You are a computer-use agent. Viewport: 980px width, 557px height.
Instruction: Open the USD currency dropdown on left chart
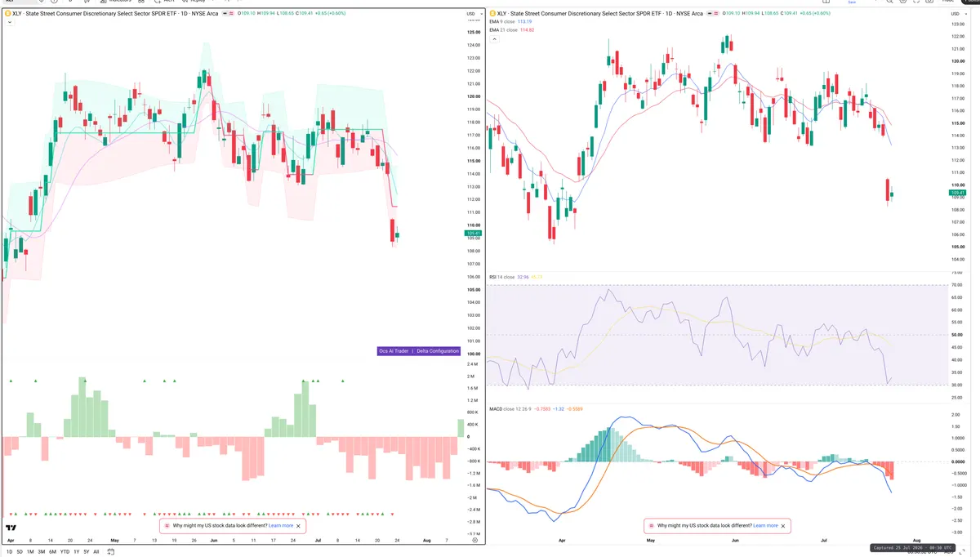[x=472, y=14]
